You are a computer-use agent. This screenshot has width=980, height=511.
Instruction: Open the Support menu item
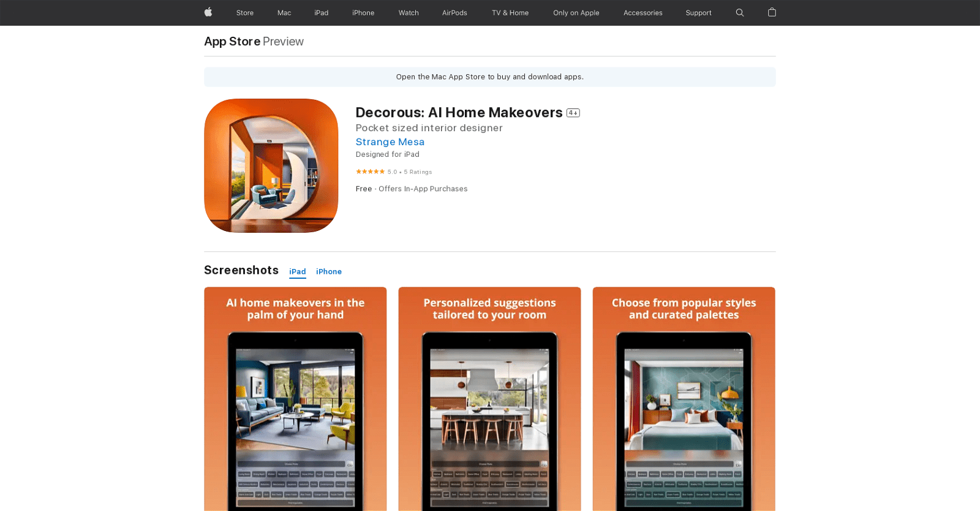pyautogui.click(x=699, y=13)
